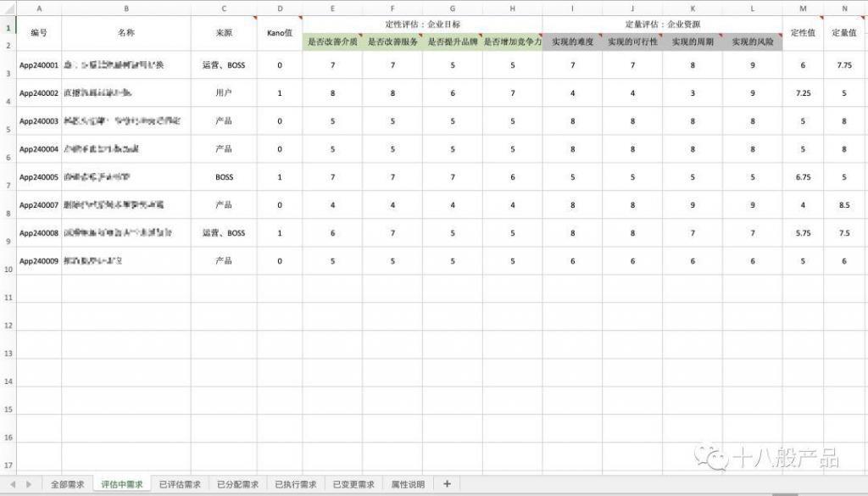Image resolution: width=868 pixels, height=496 pixels.
Task: Click the 定性评估：企业目标 merged header cell
Action: pos(422,25)
